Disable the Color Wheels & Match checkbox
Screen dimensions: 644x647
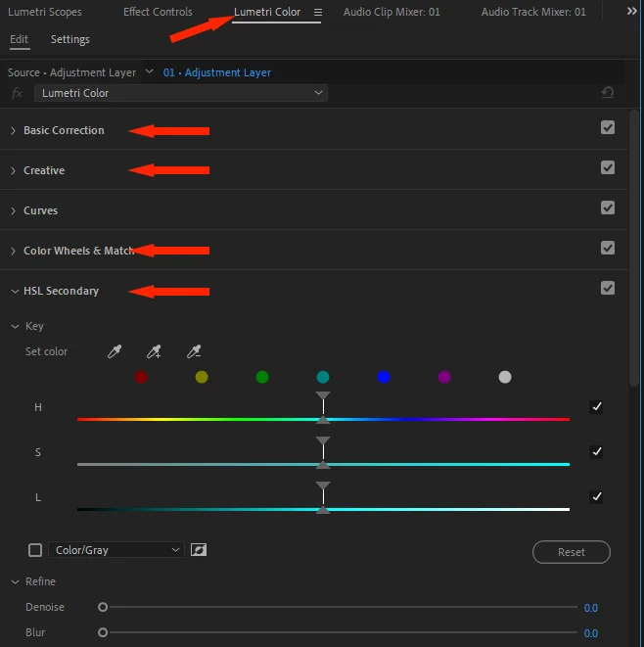click(x=608, y=248)
